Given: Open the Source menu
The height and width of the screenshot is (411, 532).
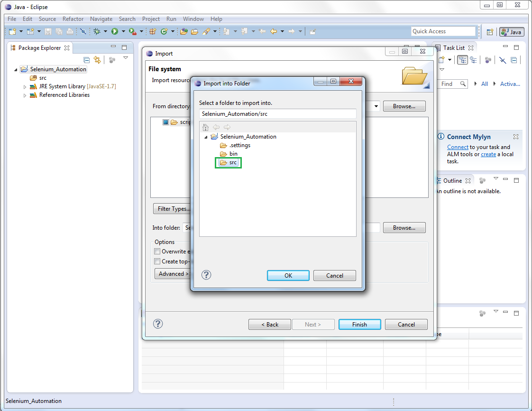Looking at the screenshot, I should (47, 19).
